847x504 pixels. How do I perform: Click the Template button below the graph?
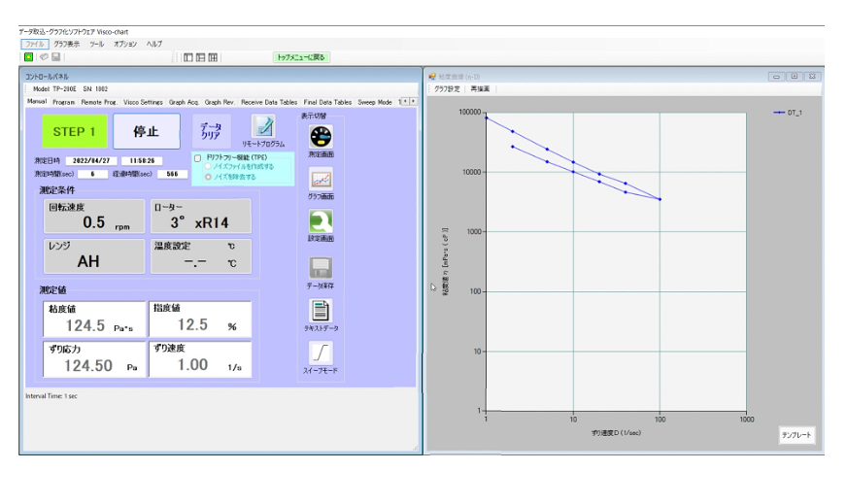[x=796, y=435]
